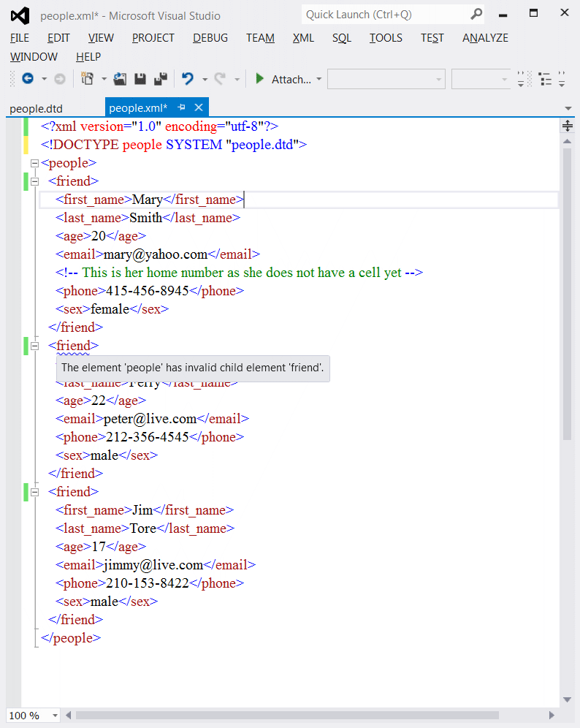Switch to the people.dtd tab

(37, 109)
